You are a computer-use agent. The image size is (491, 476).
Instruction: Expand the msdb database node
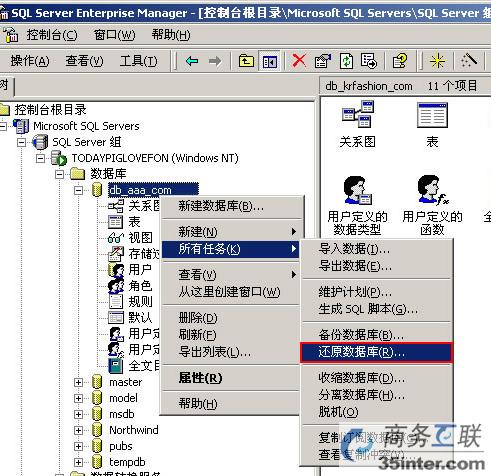tap(78, 414)
